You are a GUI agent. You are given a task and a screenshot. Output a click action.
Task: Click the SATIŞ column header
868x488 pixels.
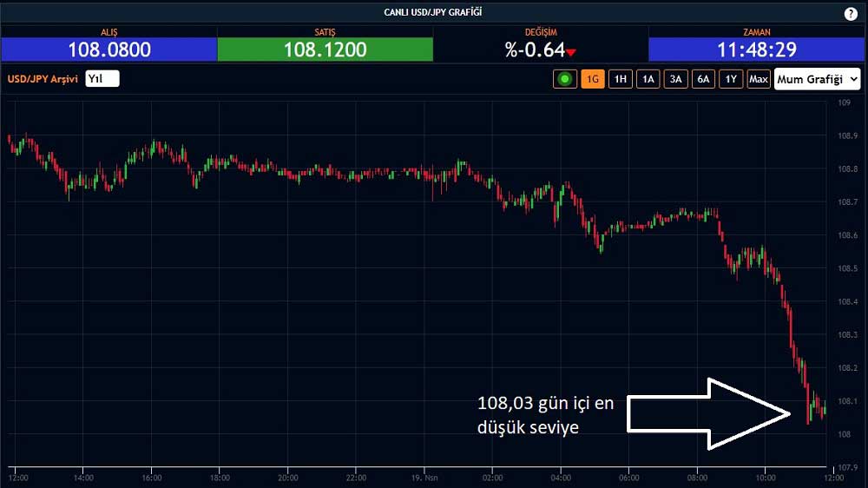(325, 32)
